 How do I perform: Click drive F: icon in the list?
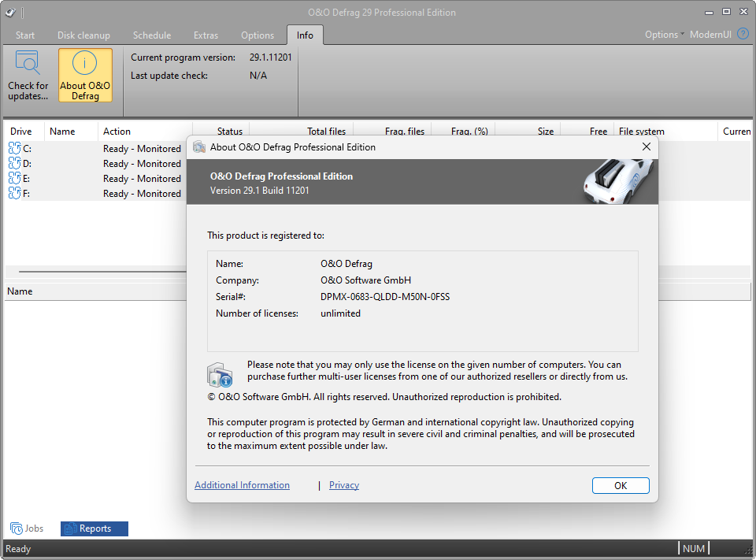point(14,193)
